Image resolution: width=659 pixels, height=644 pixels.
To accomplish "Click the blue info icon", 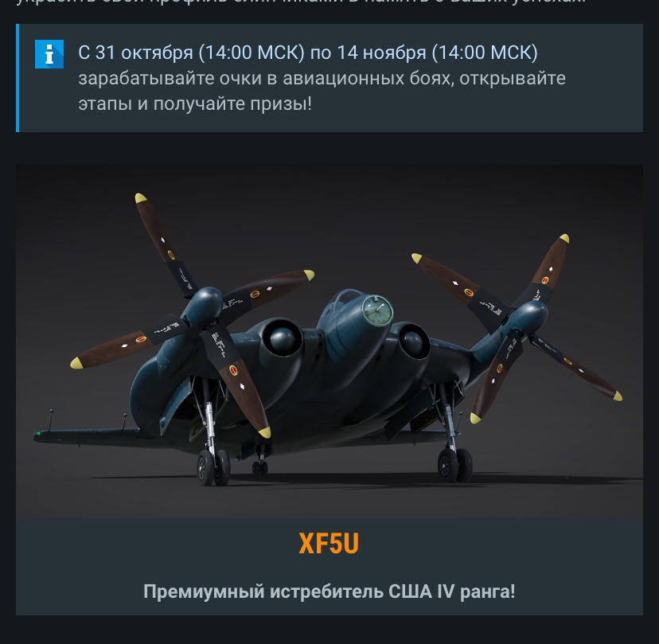I will pos(49,54).
